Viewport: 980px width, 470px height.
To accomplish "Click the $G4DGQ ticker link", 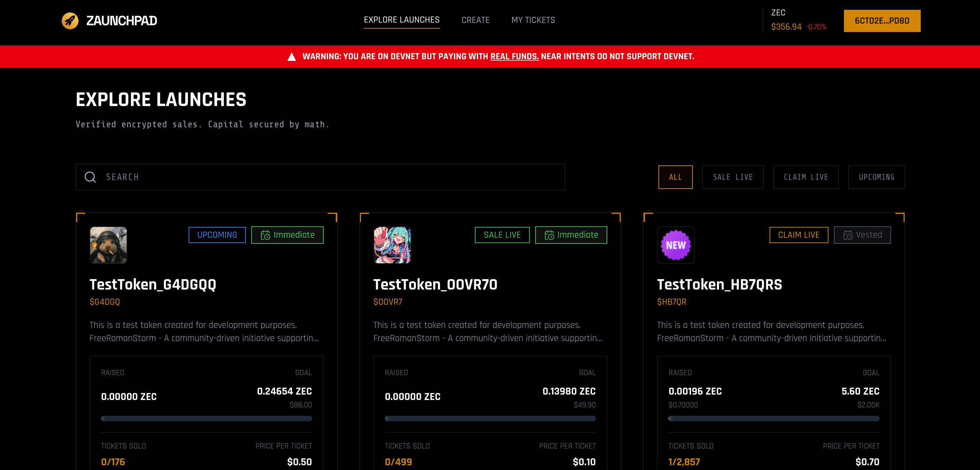I will point(104,302).
